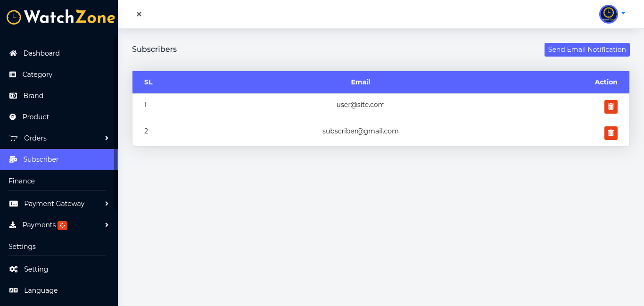
Task: Click the Orders cart icon
Action: (14, 138)
